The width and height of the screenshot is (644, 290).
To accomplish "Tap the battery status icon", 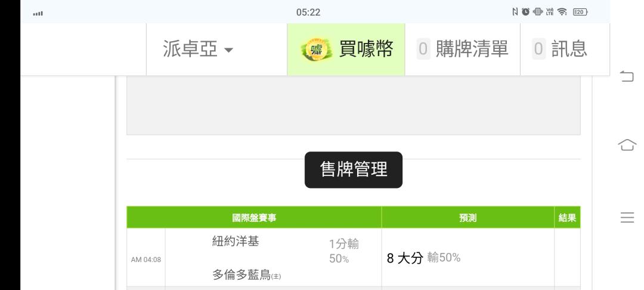I will 580,12.
